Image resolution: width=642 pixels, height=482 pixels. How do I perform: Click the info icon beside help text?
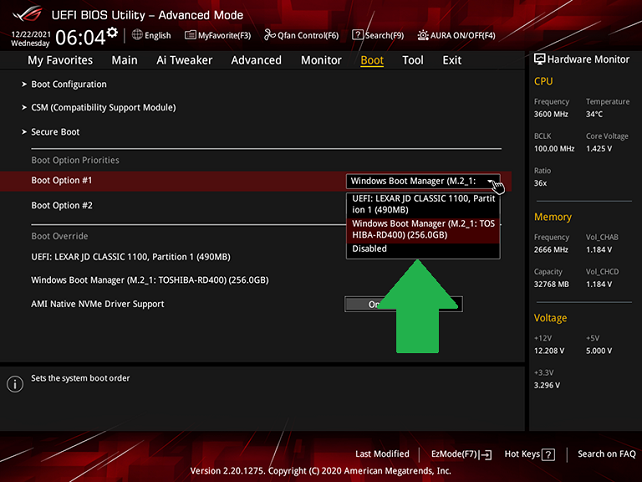point(15,384)
